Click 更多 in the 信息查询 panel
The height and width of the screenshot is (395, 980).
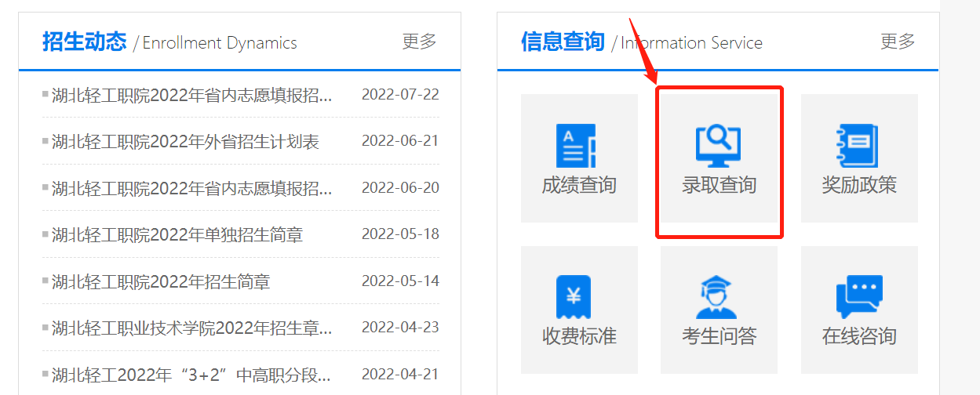pyautogui.click(x=898, y=42)
